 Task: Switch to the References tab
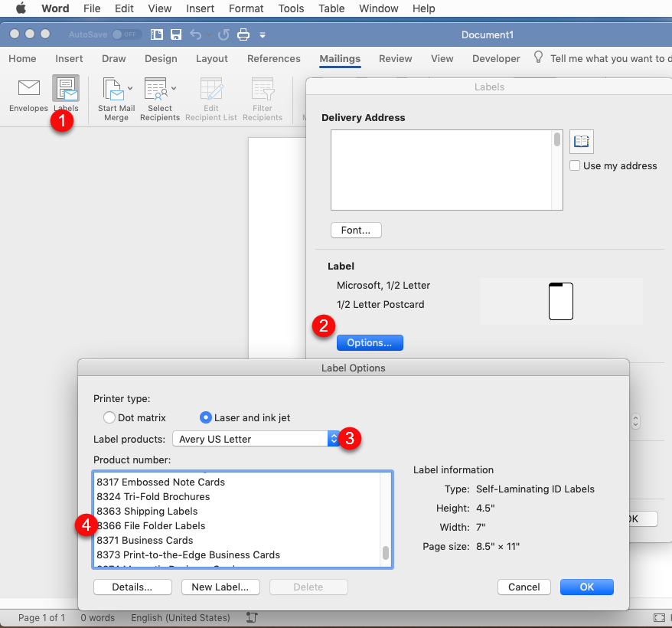(273, 58)
